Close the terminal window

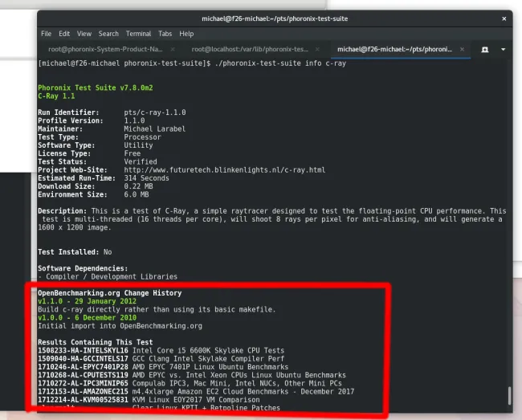coord(504,18)
